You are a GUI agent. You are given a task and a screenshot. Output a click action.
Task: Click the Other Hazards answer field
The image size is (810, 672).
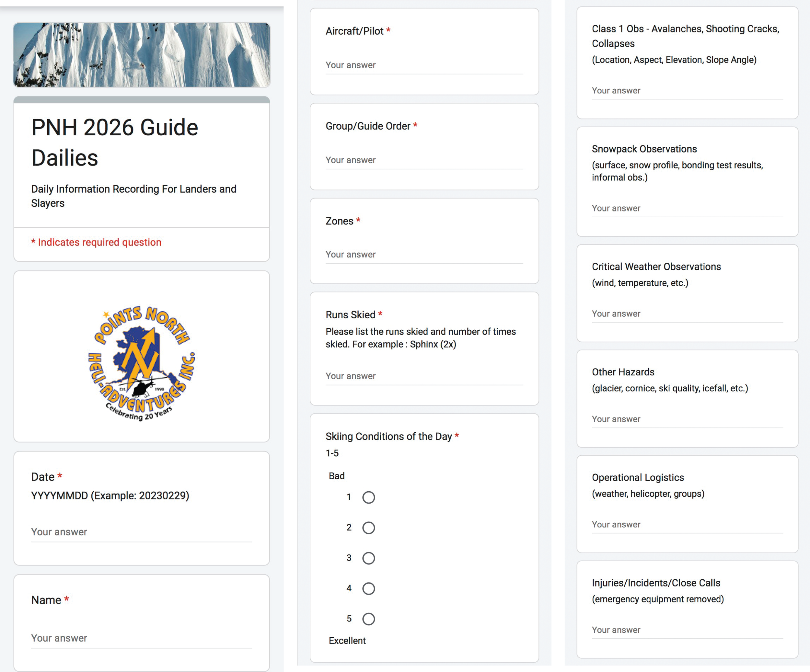click(x=687, y=419)
